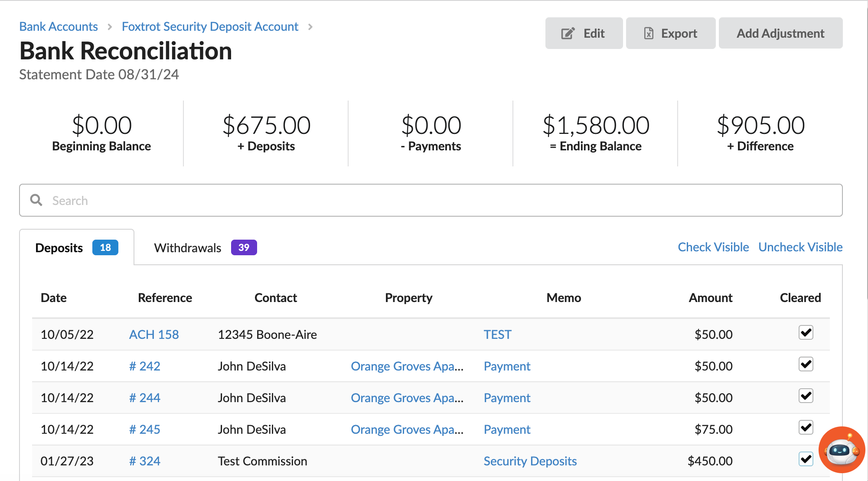
Task: Click the Contact column header
Action: click(x=276, y=298)
